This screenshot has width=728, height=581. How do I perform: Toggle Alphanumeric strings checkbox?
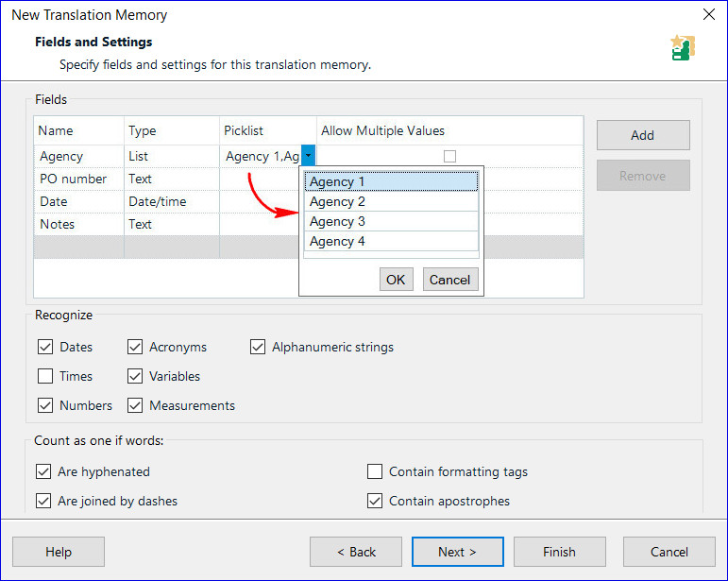click(x=258, y=347)
